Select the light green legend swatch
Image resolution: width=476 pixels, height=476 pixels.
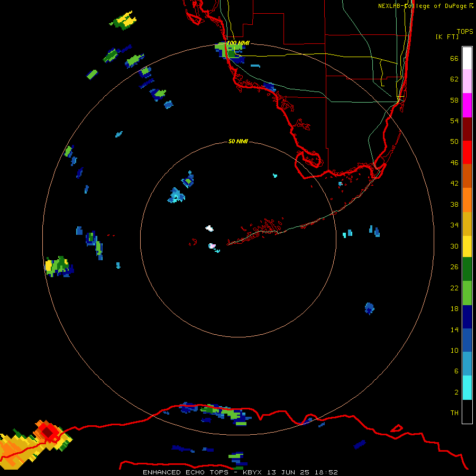(467, 293)
